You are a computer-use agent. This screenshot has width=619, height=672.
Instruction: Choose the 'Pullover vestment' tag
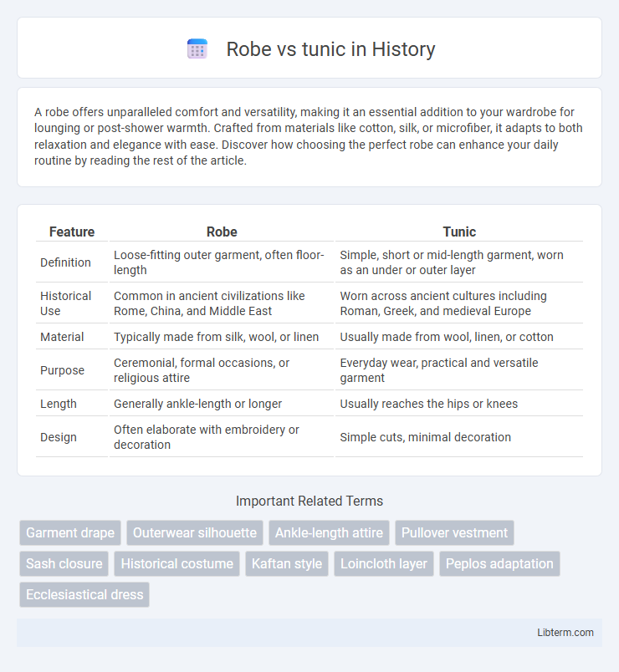[x=454, y=532]
